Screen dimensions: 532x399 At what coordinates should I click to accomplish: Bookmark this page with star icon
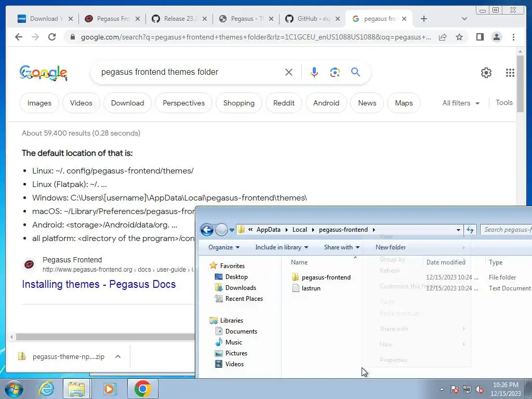[x=459, y=37]
